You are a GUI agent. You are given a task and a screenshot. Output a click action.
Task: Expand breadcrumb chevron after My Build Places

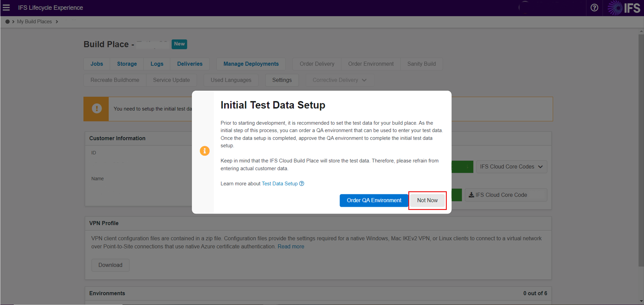click(x=57, y=22)
